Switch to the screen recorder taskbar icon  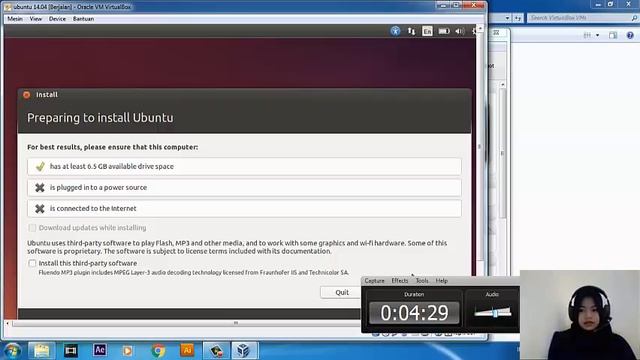216,351
